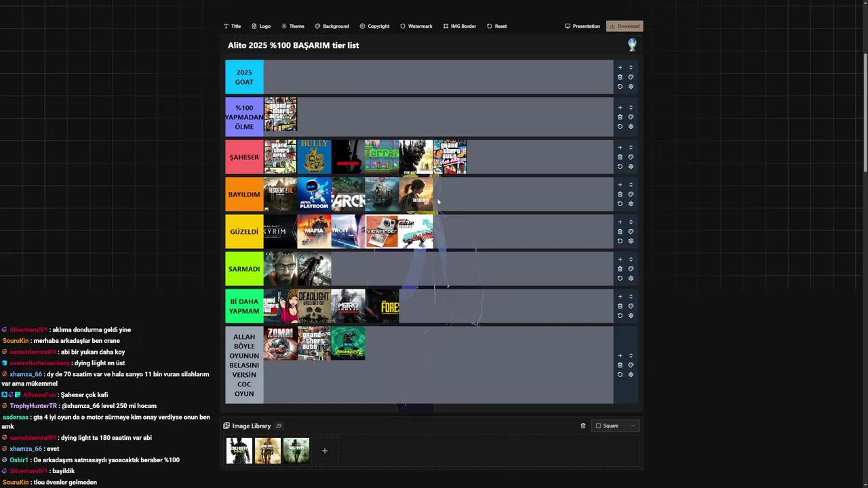Add a new image to the Image Library
The width and height of the screenshot is (868, 488).
(x=324, y=451)
